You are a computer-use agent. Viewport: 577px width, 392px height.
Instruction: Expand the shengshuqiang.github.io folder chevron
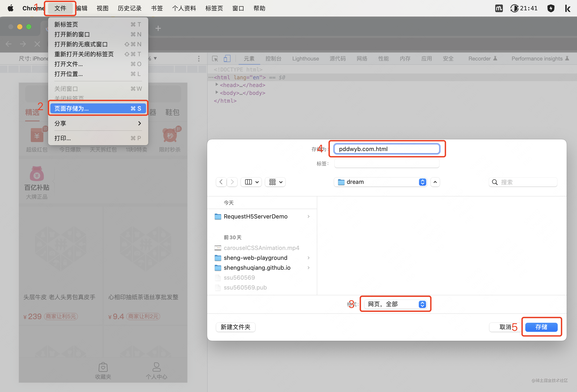click(x=308, y=268)
